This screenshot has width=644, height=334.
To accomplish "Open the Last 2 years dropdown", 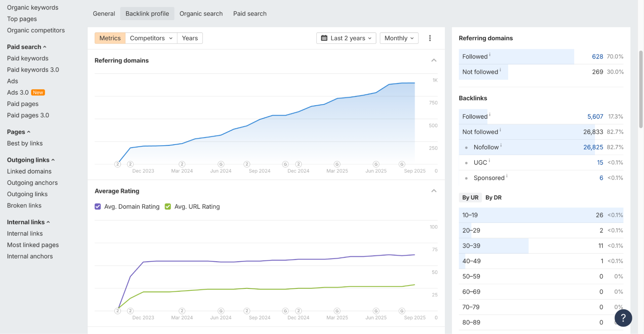I will (346, 38).
